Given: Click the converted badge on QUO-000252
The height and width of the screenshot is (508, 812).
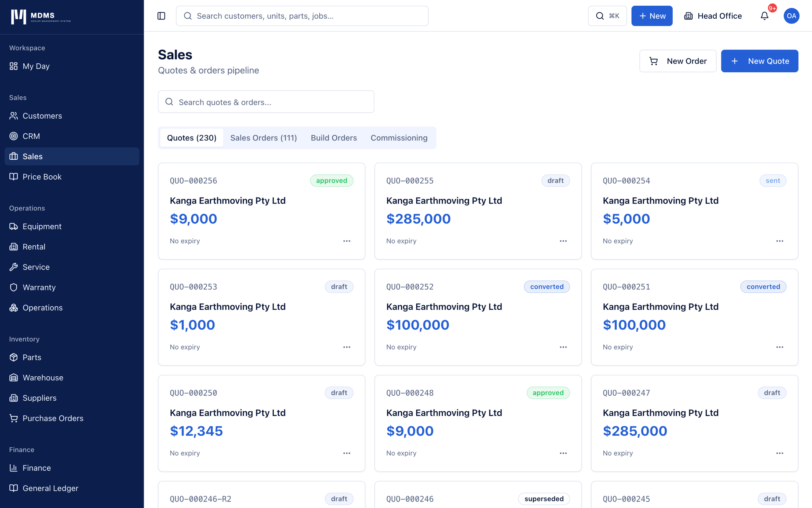Looking at the screenshot, I should (x=546, y=287).
